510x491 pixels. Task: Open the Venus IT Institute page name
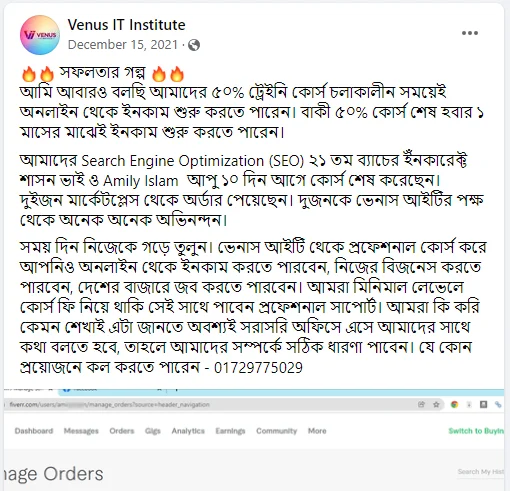click(x=126, y=25)
